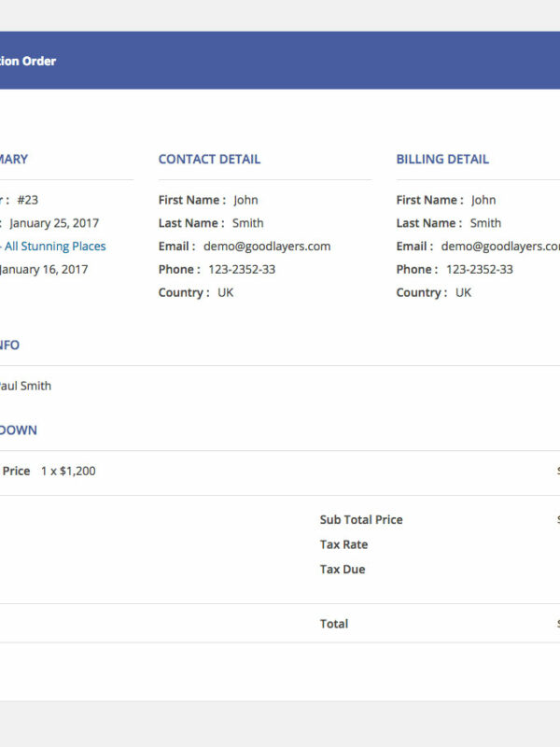Click the blue Order header bar title
The image size is (560, 747).
[28, 62]
